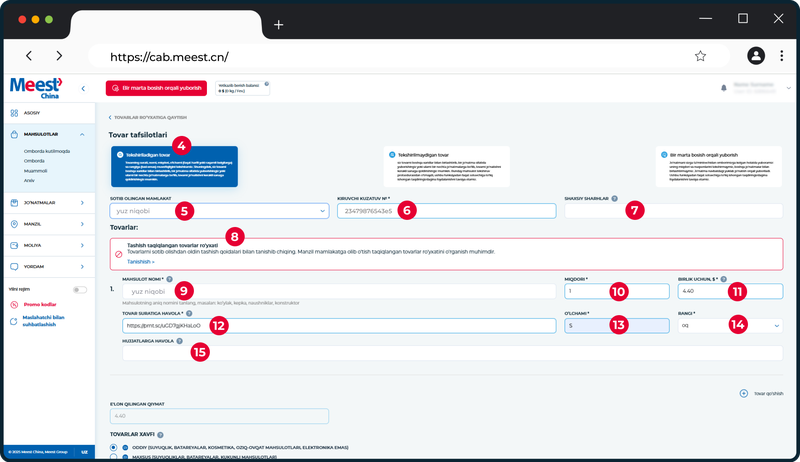
Task: Click the consultant chat icon in sidebar
Action: (14, 321)
